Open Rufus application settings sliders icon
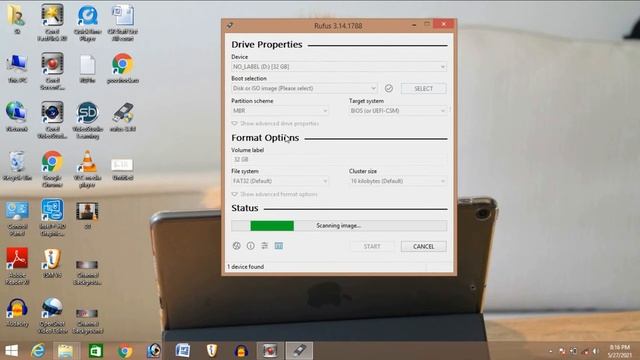The width and height of the screenshot is (640, 360). point(264,246)
